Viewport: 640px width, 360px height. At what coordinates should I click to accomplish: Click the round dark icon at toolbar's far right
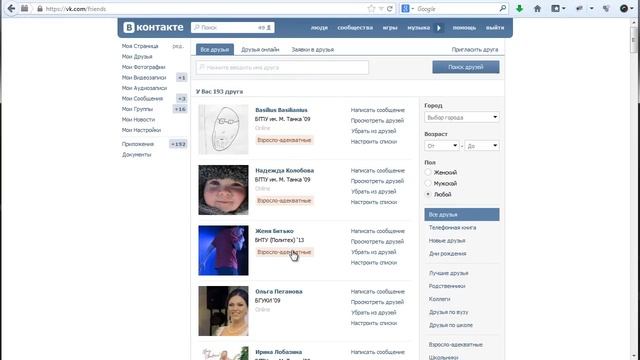[x=624, y=9]
